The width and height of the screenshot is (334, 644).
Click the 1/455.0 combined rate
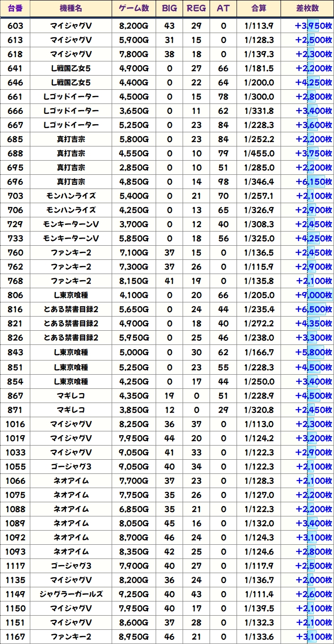coord(259,154)
